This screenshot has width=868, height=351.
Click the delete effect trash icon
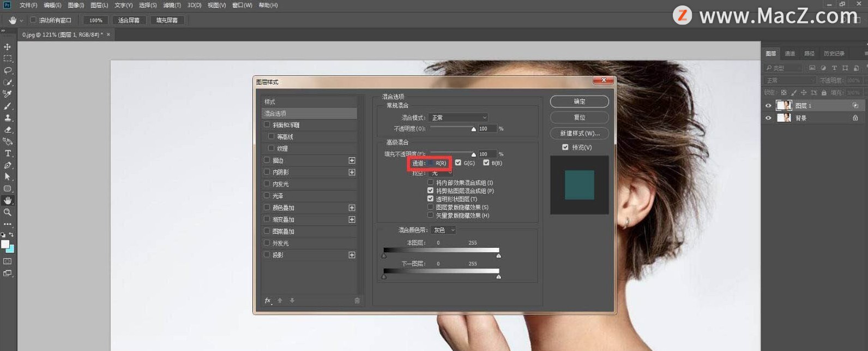pos(357,301)
